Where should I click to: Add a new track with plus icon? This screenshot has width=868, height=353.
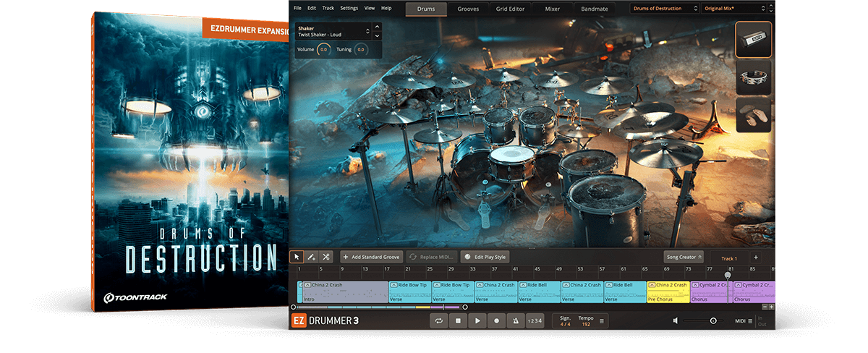[756, 258]
